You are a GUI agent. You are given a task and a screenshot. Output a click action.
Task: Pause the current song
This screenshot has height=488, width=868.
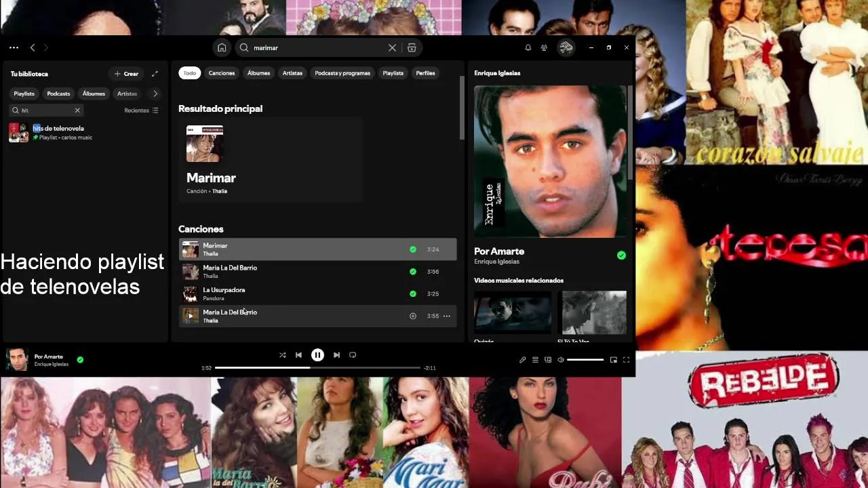pyautogui.click(x=317, y=355)
